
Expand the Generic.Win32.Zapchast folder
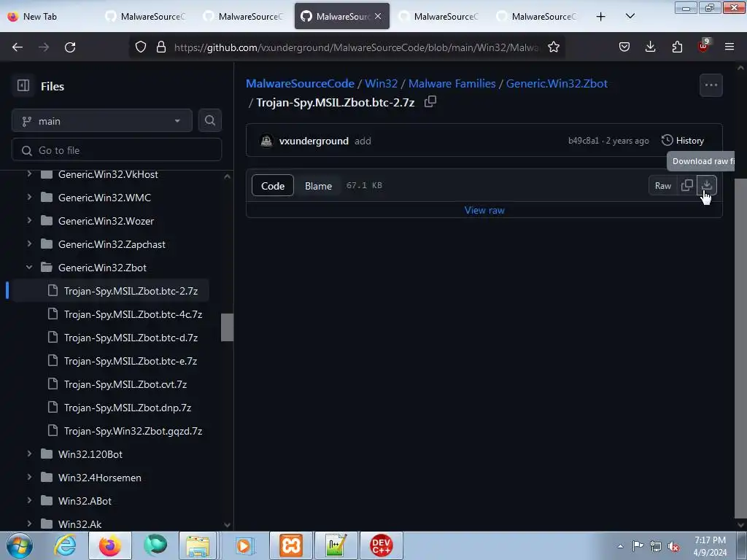pyautogui.click(x=29, y=244)
